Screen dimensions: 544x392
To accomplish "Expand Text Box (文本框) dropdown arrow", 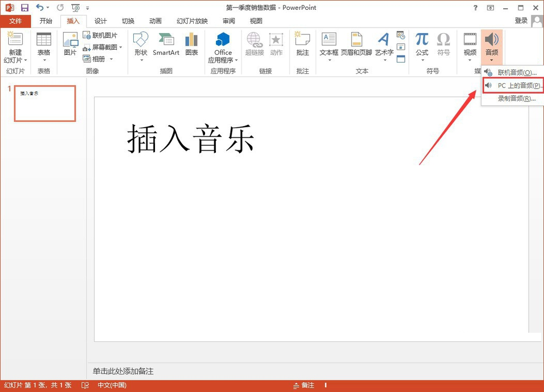I will pos(330,60).
